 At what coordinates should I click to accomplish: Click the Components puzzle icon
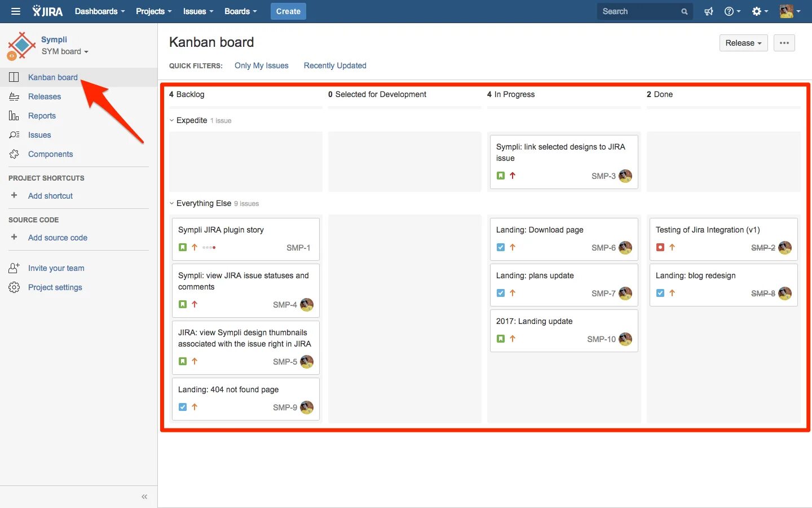tap(14, 154)
